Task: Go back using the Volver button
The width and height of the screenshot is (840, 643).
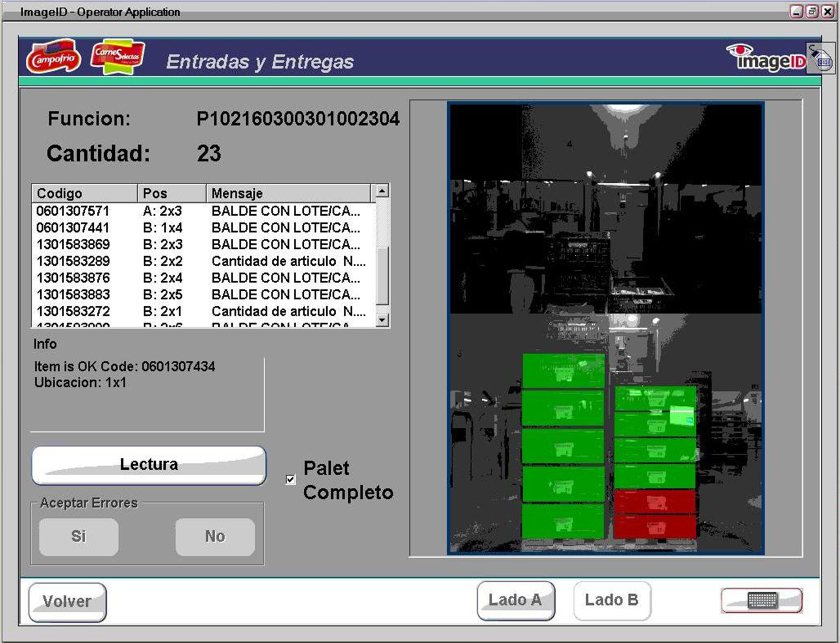Action: pos(67,601)
